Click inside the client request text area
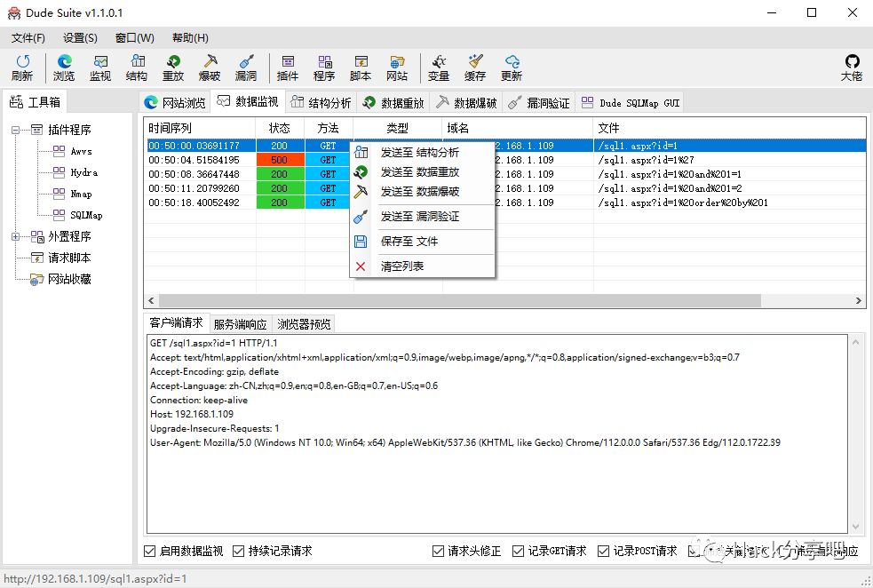 point(497,433)
